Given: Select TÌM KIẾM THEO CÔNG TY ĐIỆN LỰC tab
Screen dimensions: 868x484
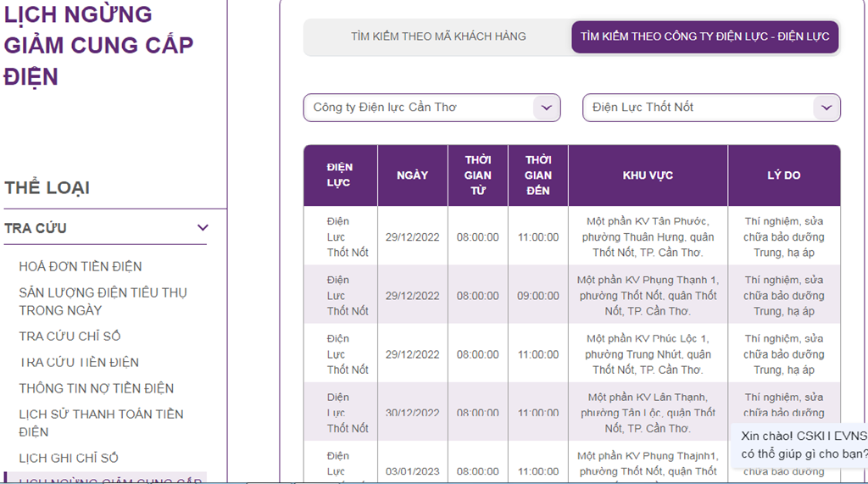Looking at the screenshot, I should 705,36.
